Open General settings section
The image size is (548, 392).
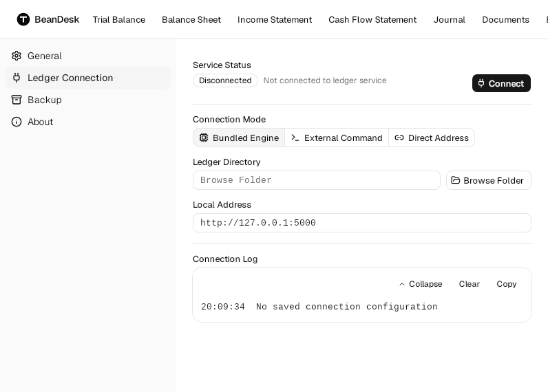pos(88,56)
